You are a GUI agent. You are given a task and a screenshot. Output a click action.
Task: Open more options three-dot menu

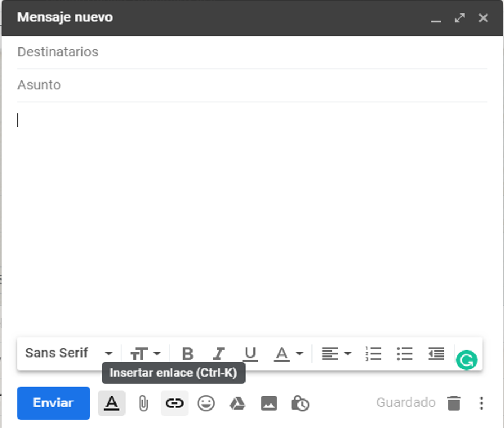(x=481, y=403)
